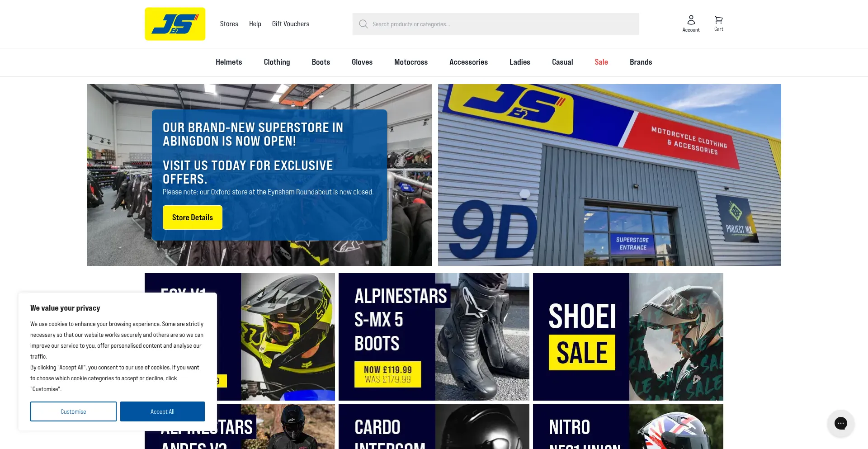868x449 pixels.
Task: Click the JS yellow logo
Action: point(175,24)
